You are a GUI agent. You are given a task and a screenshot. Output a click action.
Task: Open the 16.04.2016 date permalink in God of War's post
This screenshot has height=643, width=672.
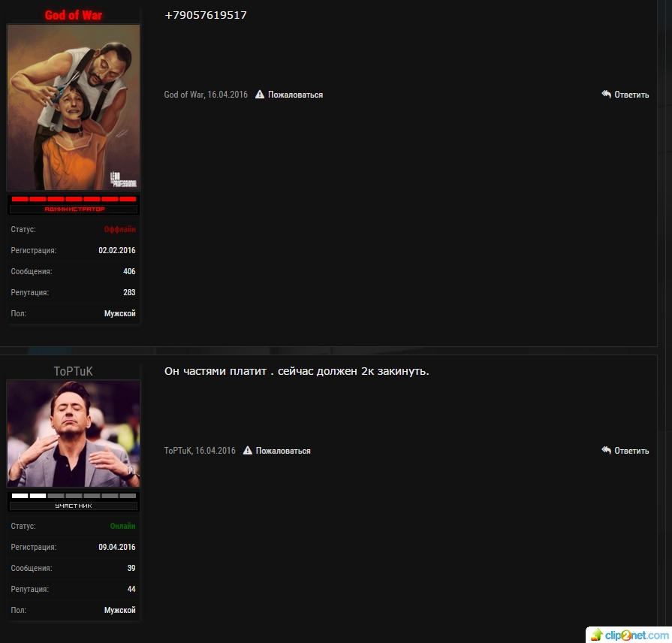228,95
